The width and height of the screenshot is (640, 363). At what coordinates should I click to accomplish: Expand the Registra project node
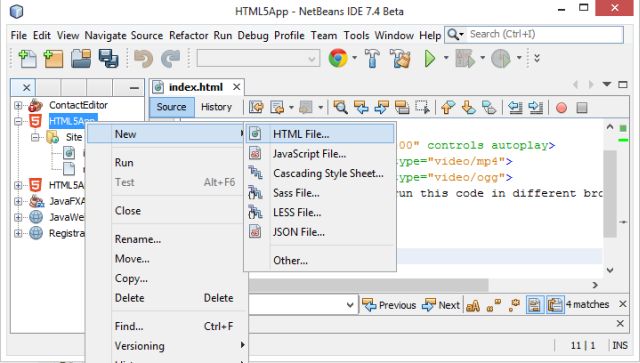click(18, 234)
